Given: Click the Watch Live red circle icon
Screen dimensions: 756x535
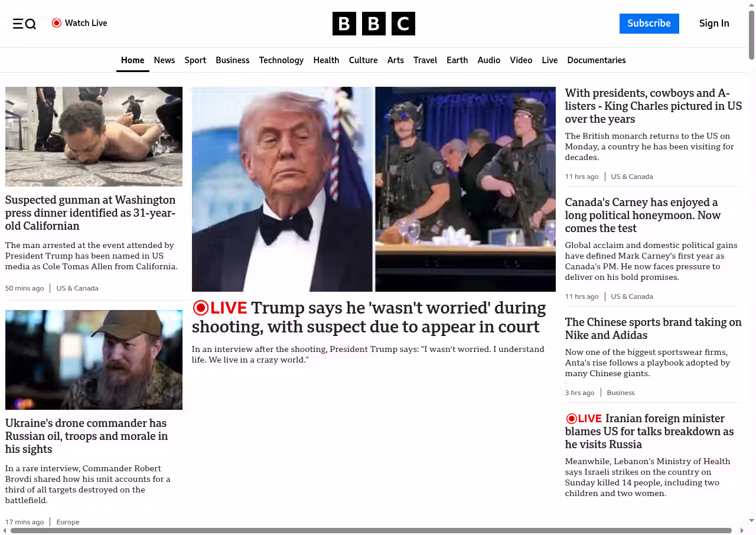Looking at the screenshot, I should (x=57, y=23).
